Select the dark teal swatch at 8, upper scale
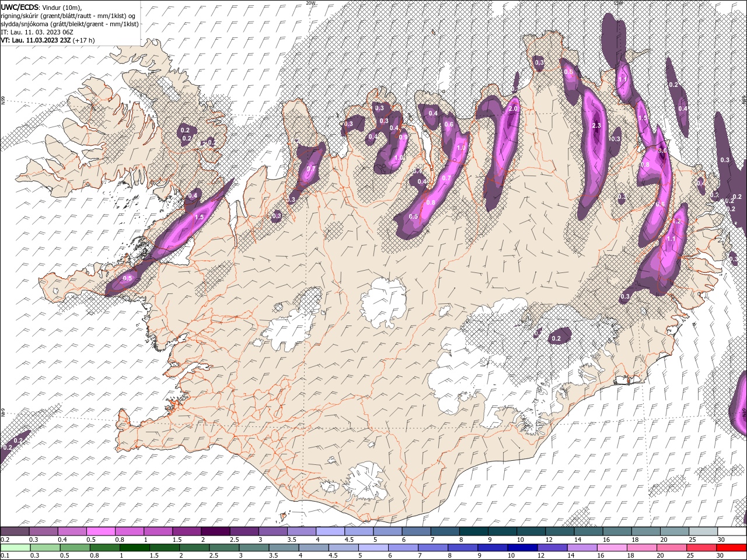Screen dimensions: 747x560 473,531
